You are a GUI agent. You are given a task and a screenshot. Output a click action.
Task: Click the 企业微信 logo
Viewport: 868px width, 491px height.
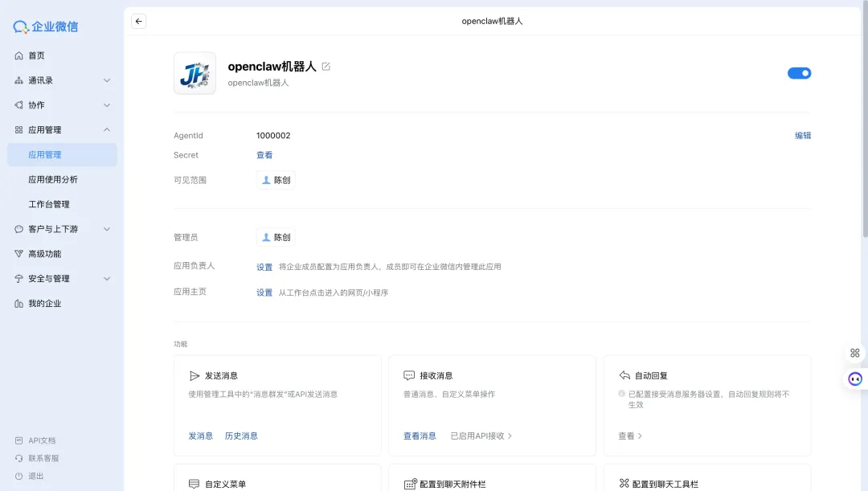pos(45,27)
